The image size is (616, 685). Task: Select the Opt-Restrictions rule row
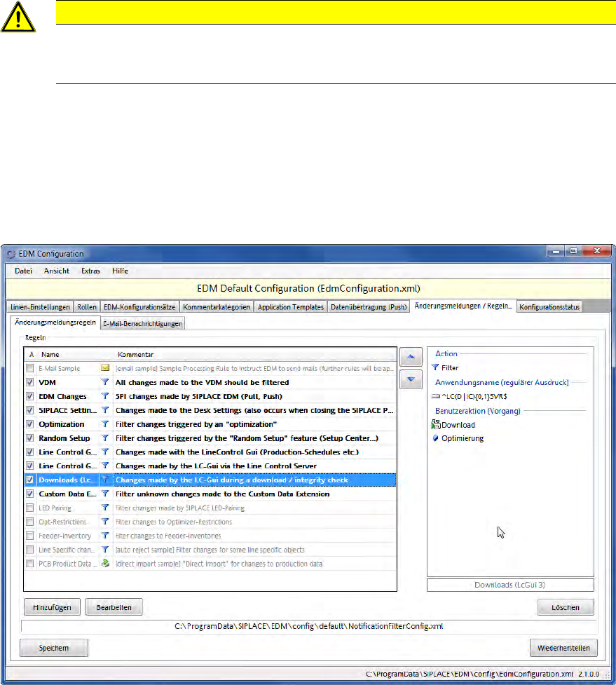pos(210,522)
